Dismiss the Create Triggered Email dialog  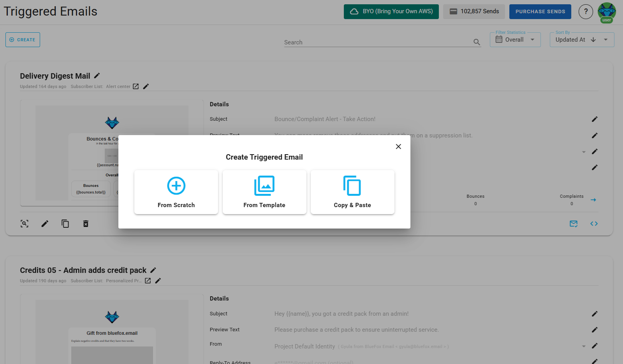click(398, 146)
